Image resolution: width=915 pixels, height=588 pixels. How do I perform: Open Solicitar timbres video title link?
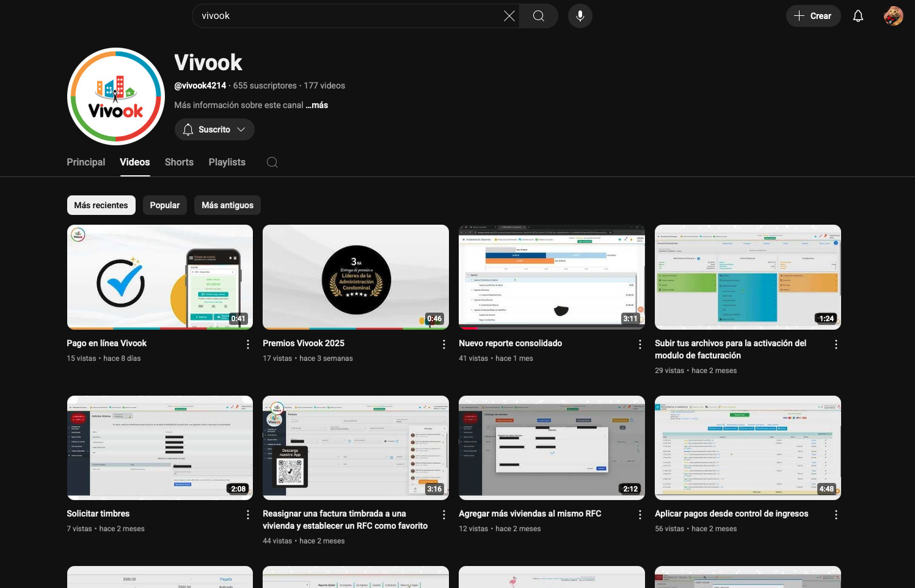98,514
